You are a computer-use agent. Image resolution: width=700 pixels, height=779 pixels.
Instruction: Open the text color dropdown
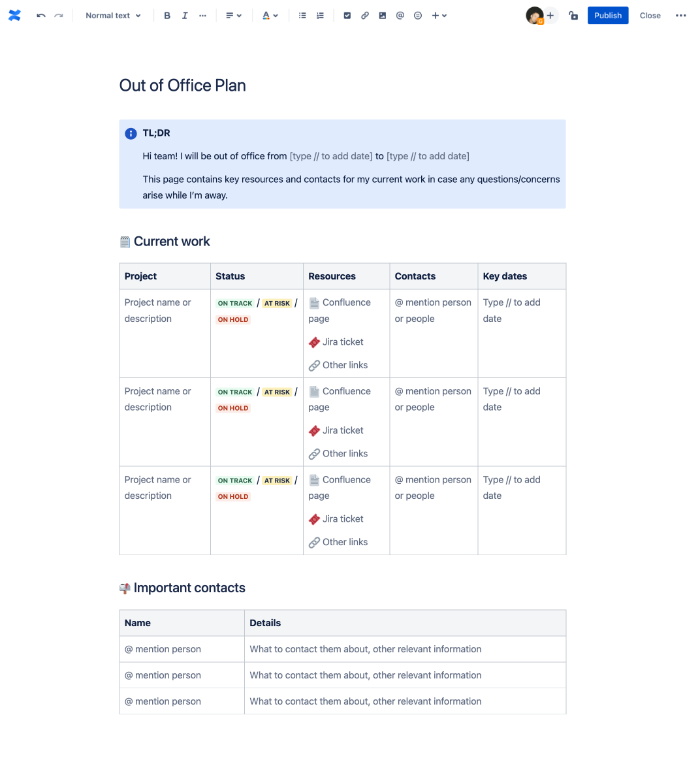point(270,15)
